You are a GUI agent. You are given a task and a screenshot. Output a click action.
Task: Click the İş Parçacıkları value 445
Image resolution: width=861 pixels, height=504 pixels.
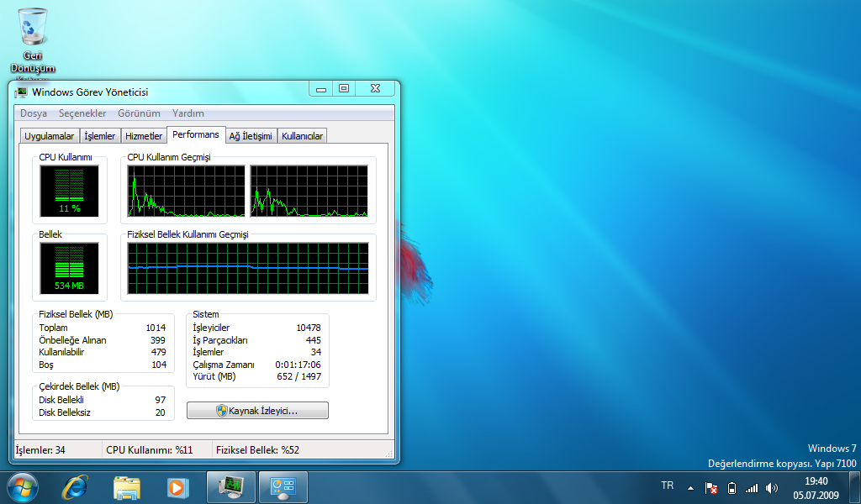(x=314, y=340)
